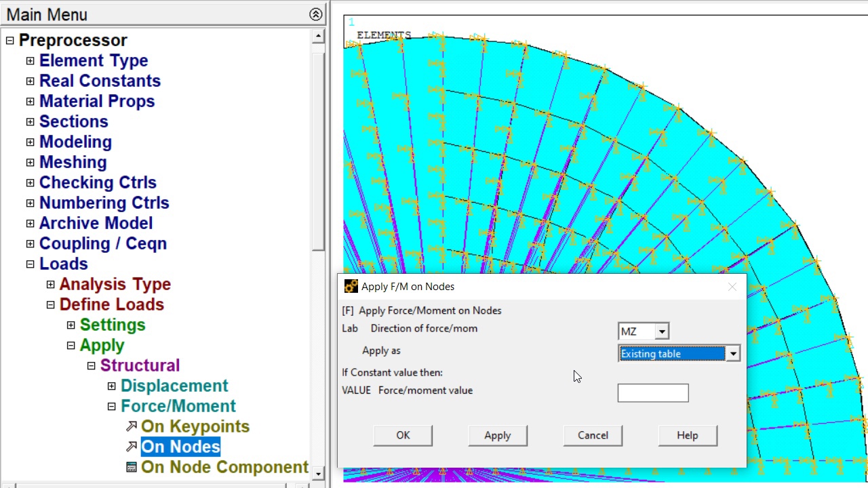
Task: Click the arrow icon beside On Keypoints
Action: tap(132, 427)
